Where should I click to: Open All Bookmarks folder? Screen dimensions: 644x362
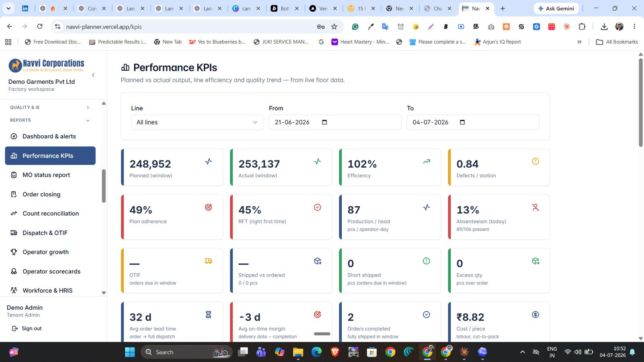pos(617,42)
